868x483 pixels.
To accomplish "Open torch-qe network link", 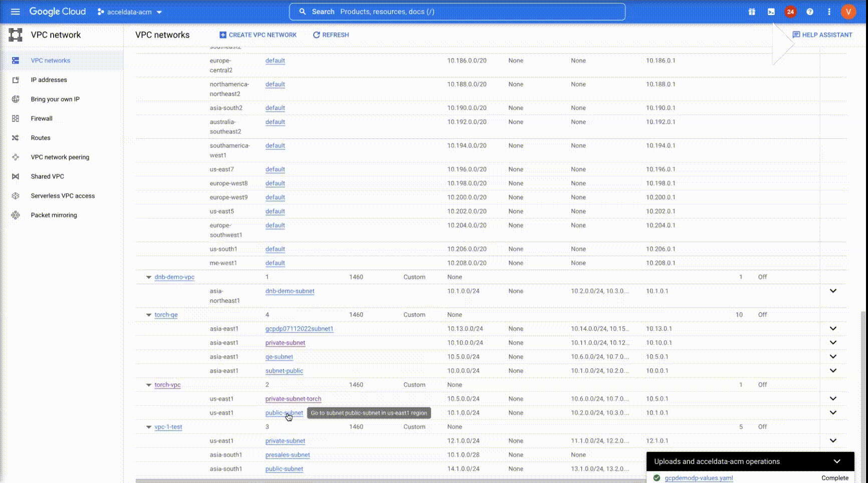I will tap(166, 315).
